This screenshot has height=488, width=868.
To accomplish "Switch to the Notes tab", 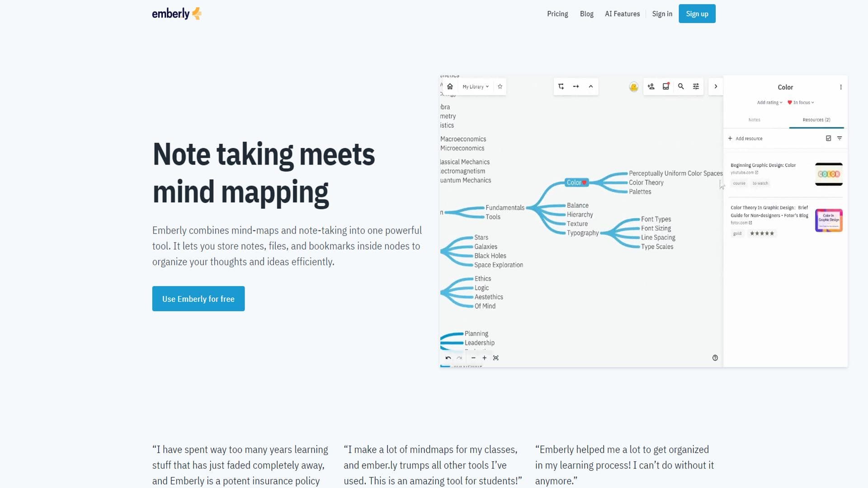I will click(x=755, y=120).
